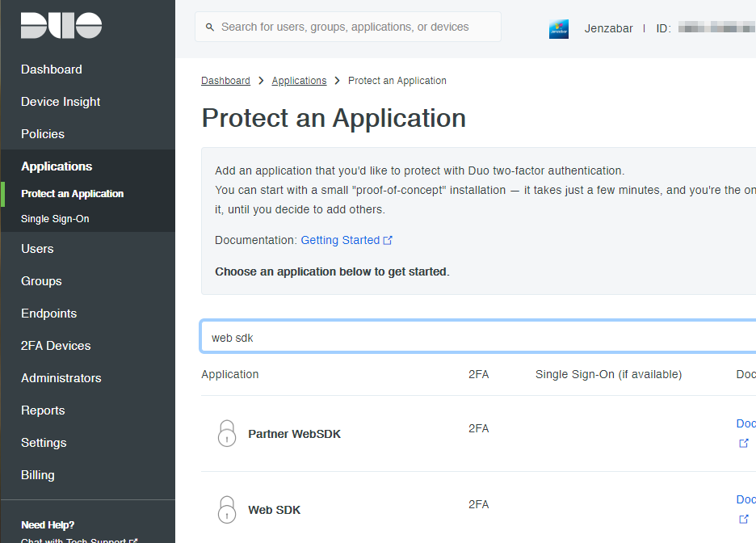This screenshot has height=543, width=756.
Task: Select the Web SDK application name
Action: click(x=275, y=510)
